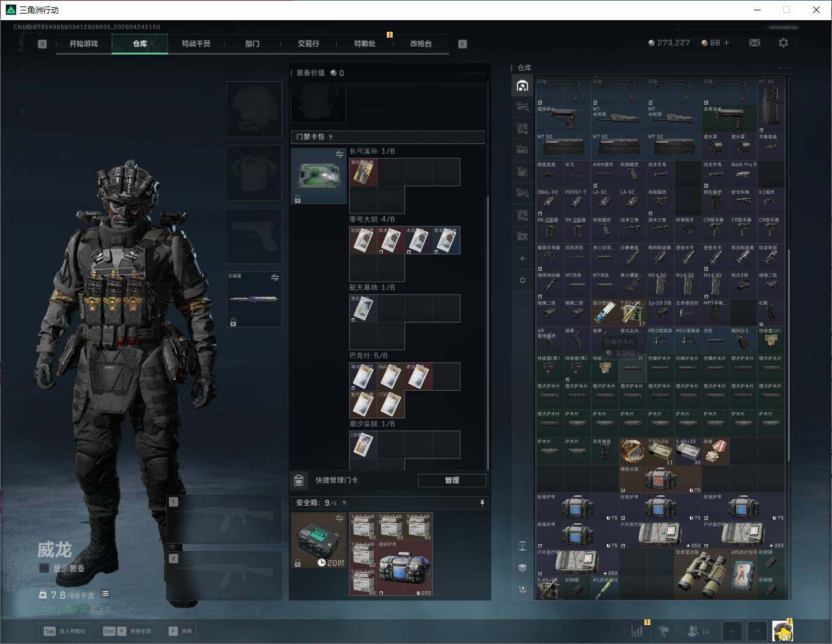The width and height of the screenshot is (832, 644).
Task: Click the 转移全部 transfer all hint
Action: click(x=127, y=631)
